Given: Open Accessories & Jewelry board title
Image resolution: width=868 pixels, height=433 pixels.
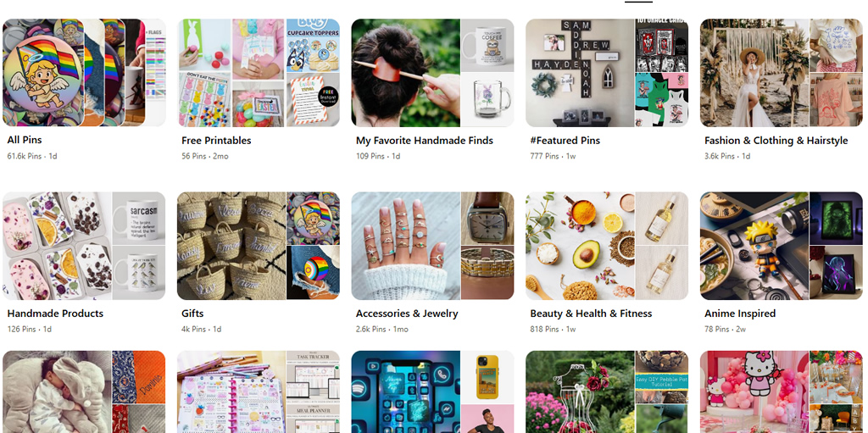Looking at the screenshot, I should (407, 314).
